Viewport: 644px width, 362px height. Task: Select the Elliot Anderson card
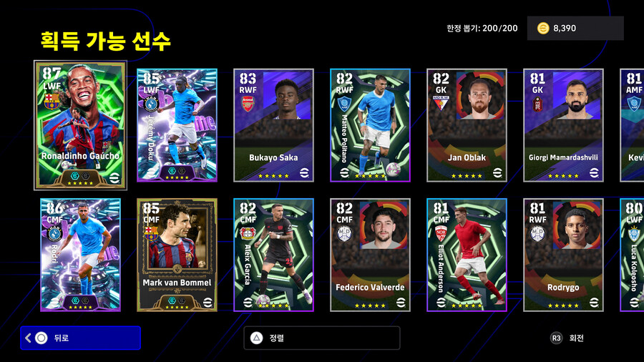pyautogui.click(x=467, y=255)
